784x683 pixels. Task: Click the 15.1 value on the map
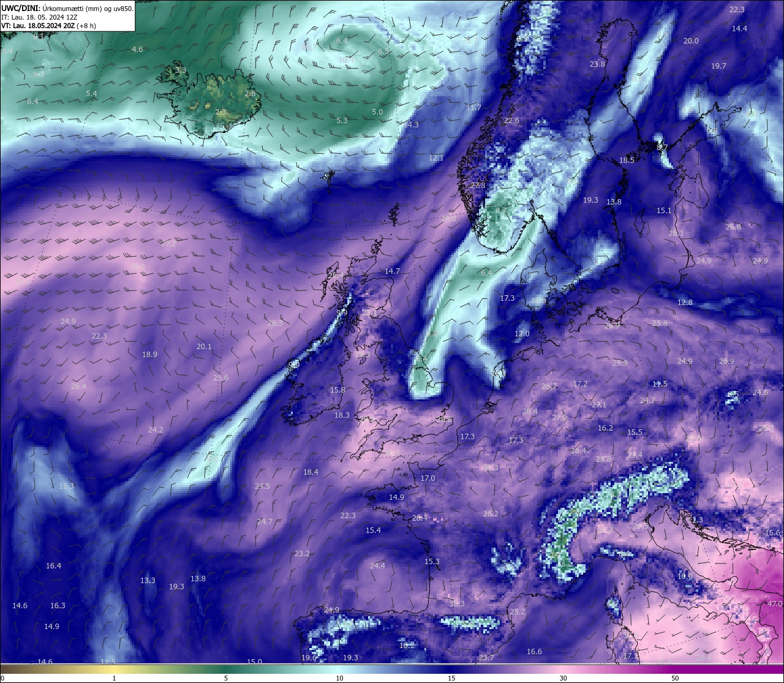coord(664,210)
